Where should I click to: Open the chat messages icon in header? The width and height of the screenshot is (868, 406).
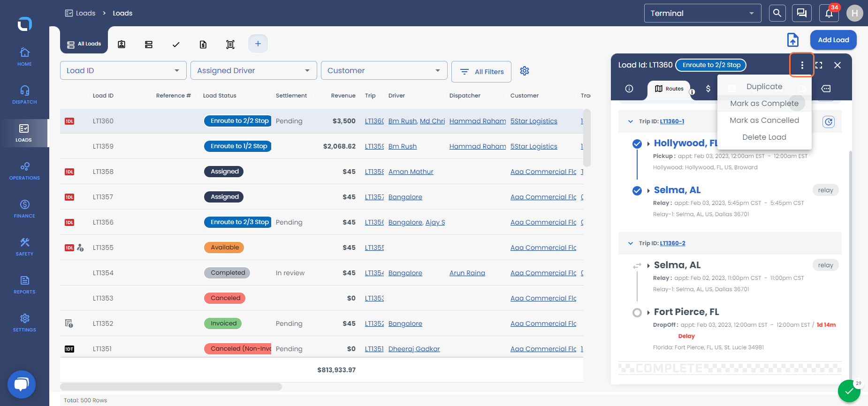(x=802, y=13)
